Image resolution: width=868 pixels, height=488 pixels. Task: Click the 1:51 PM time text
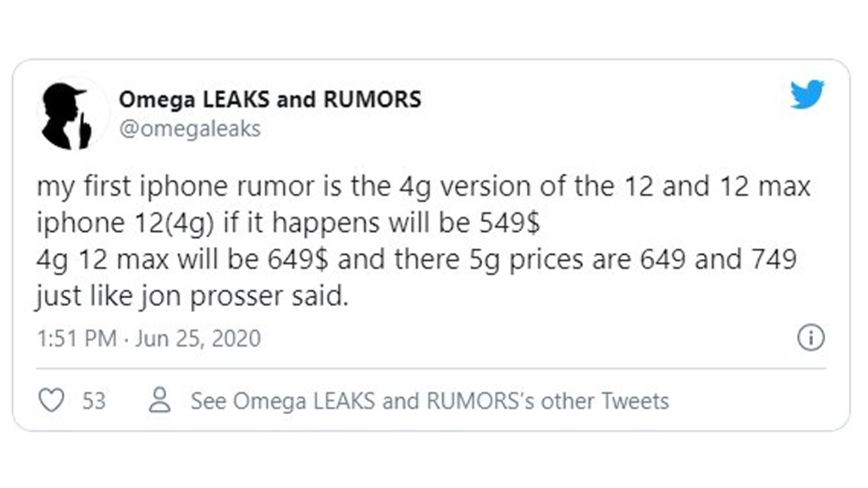(x=77, y=338)
